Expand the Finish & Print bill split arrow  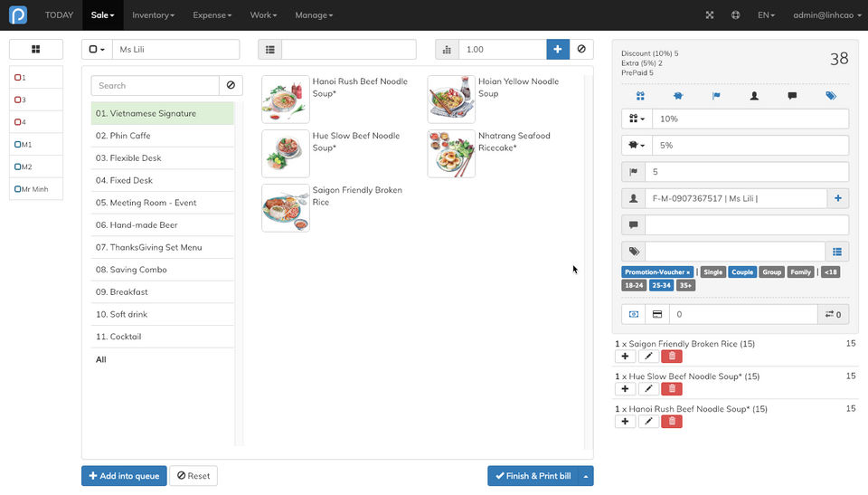coord(587,476)
